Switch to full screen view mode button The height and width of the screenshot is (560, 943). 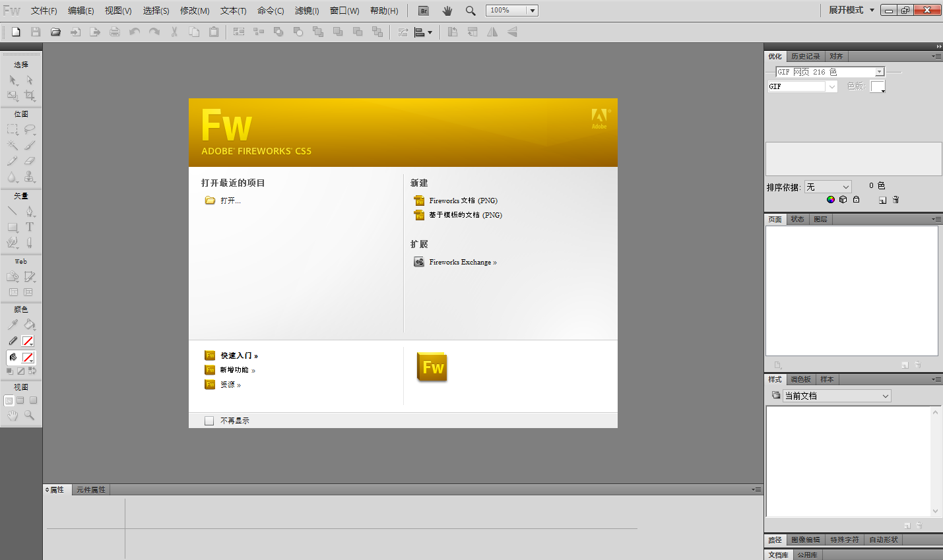coord(33,400)
